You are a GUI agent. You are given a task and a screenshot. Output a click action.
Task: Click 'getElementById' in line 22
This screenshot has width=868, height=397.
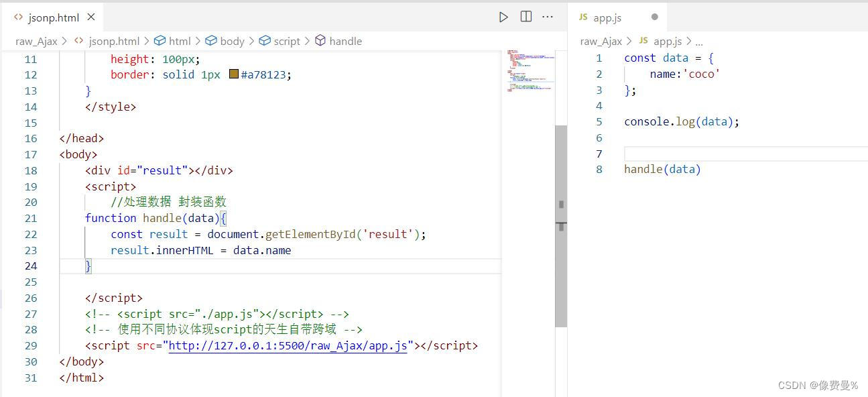(x=310, y=234)
